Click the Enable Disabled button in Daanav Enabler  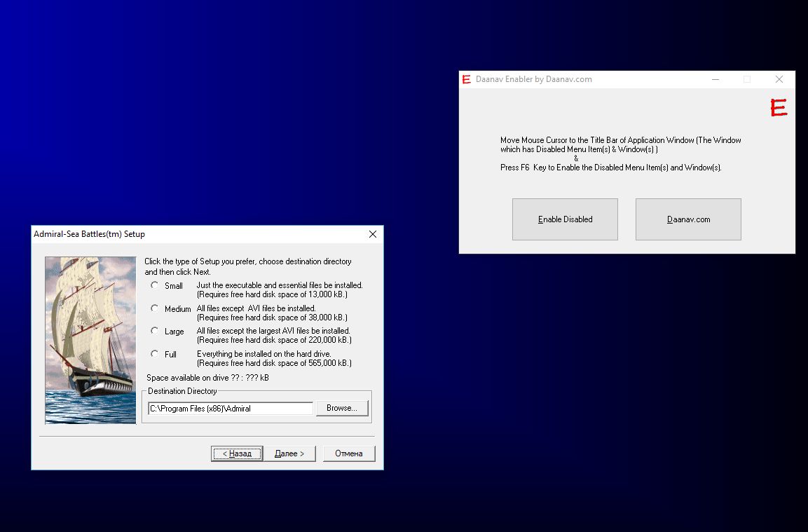pos(565,219)
